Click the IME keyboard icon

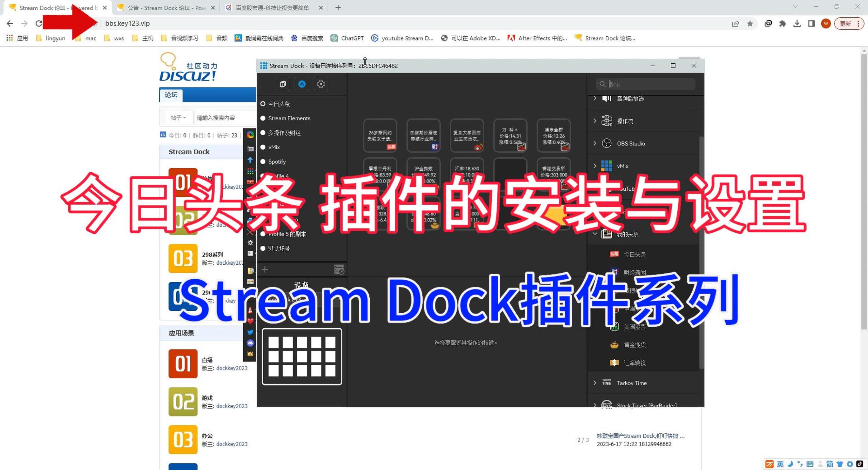tap(810, 464)
